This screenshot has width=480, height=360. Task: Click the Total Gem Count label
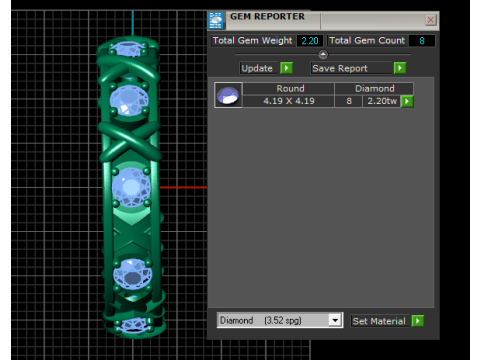click(367, 40)
